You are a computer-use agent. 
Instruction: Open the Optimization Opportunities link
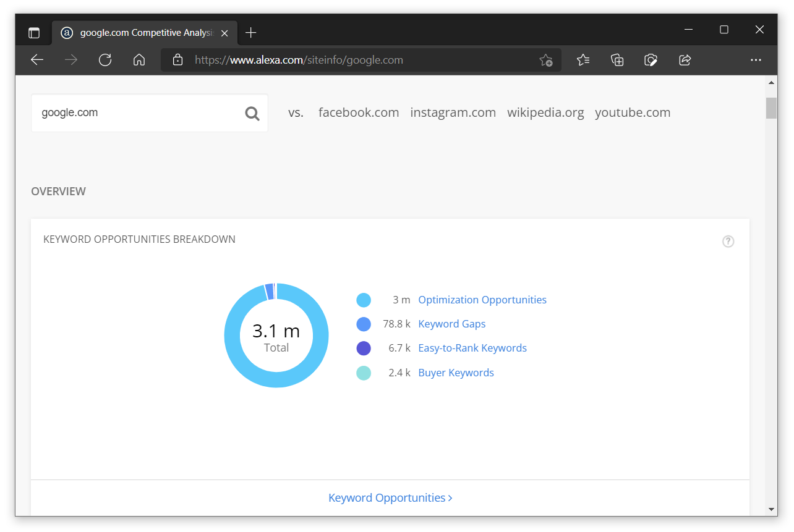(x=482, y=300)
